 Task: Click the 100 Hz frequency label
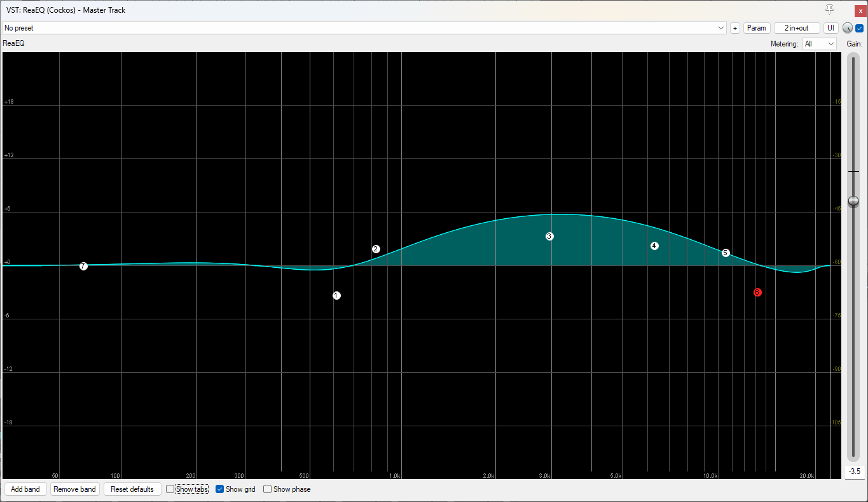coord(115,476)
